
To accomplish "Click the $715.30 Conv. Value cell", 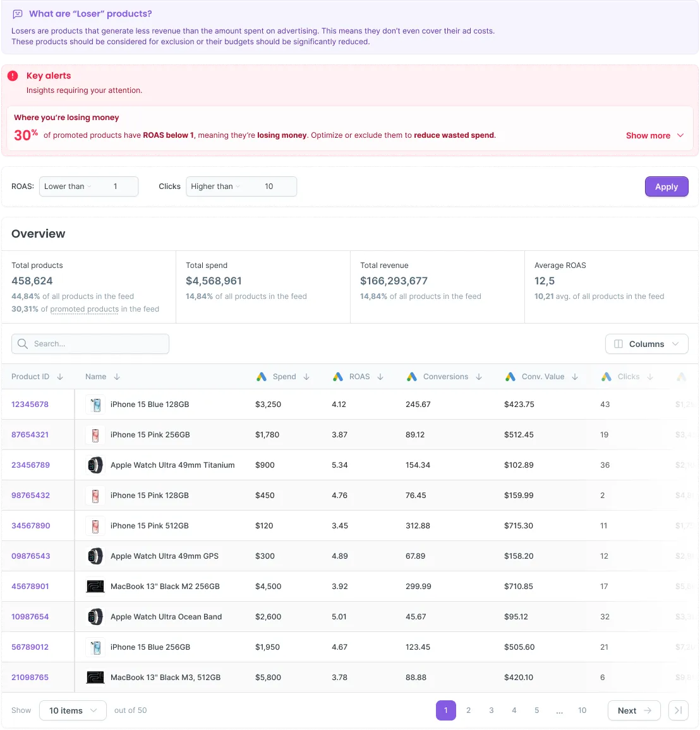I will click(519, 526).
